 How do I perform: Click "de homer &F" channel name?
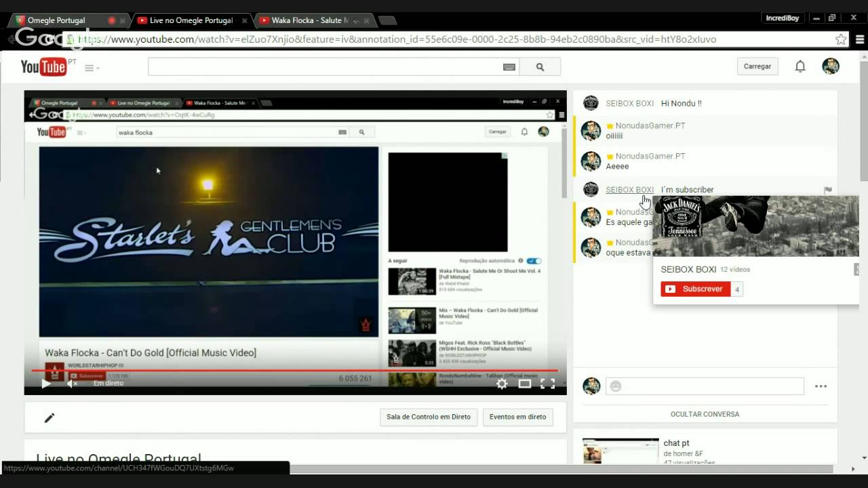(684, 453)
